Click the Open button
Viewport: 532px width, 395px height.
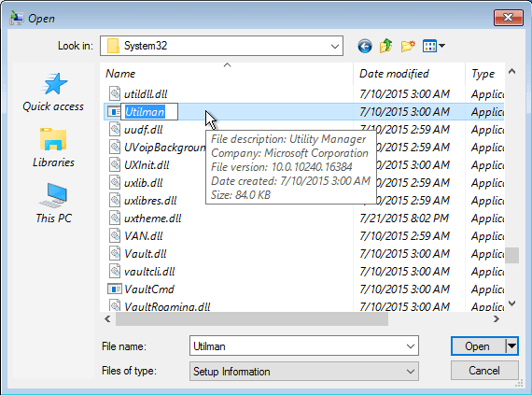478,346
